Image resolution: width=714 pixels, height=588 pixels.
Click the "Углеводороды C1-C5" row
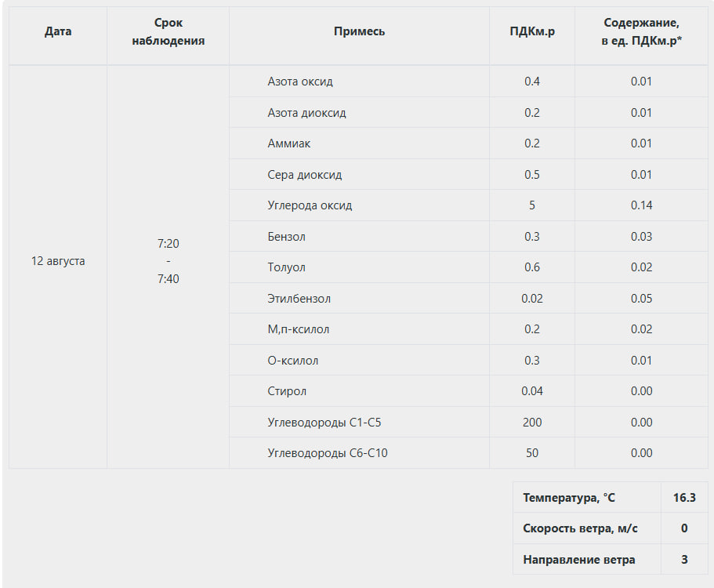[x=324, y=423]
